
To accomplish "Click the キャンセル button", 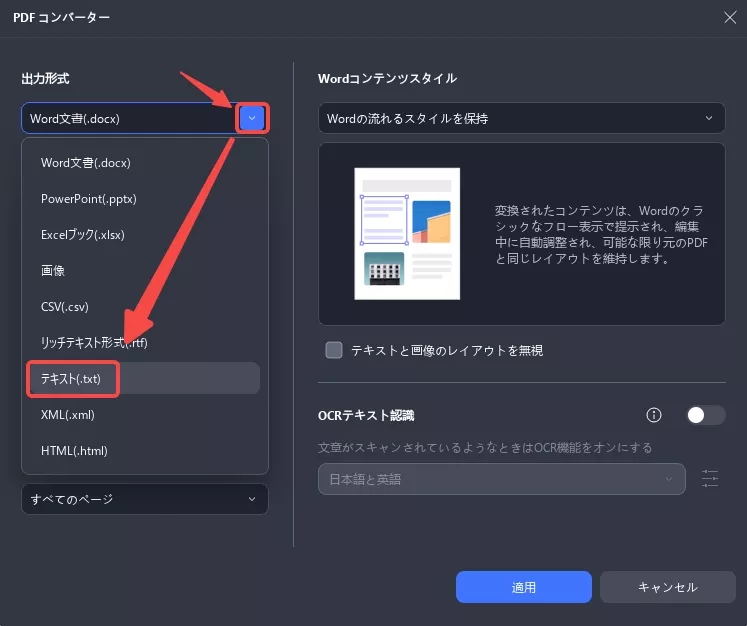I will pos(667,587).
